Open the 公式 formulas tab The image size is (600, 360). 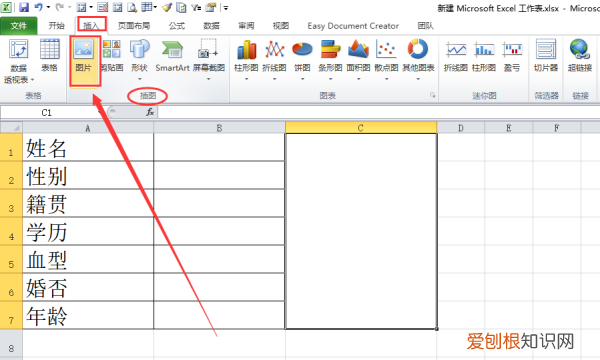(x=177, y=26)
